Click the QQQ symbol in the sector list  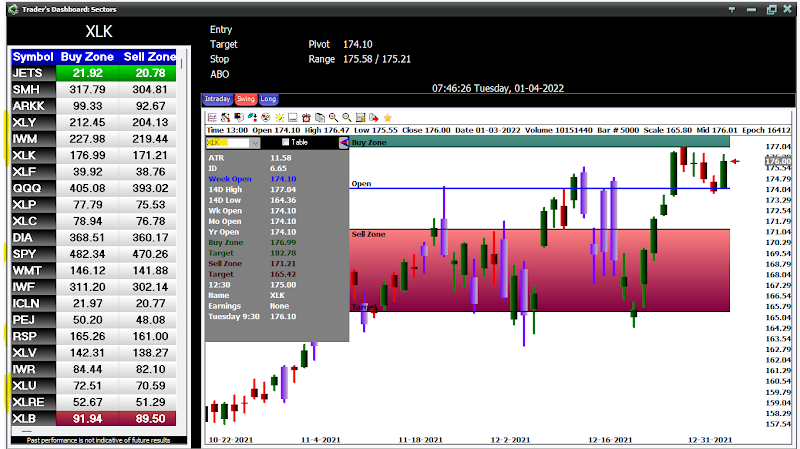click(x=27, y=188)
